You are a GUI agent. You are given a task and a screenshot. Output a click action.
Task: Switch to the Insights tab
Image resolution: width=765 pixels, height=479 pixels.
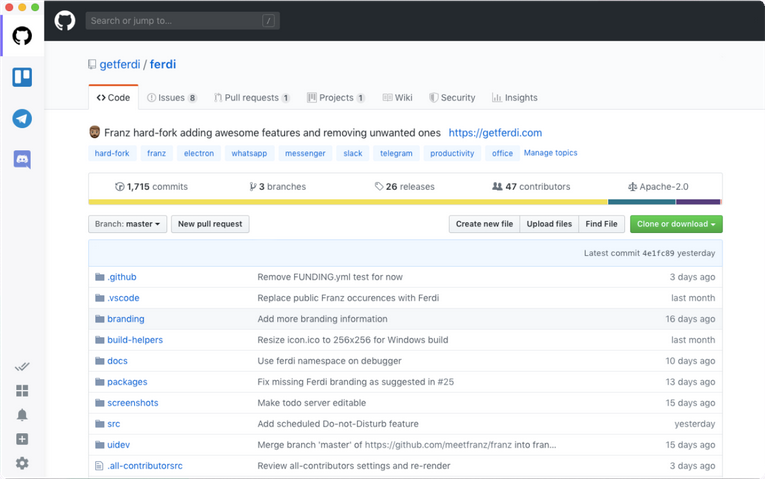coord(515,98)
